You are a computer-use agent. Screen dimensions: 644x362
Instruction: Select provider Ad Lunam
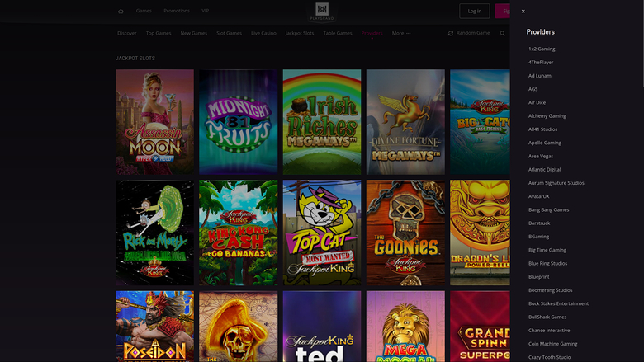click(x=540, y=76)
